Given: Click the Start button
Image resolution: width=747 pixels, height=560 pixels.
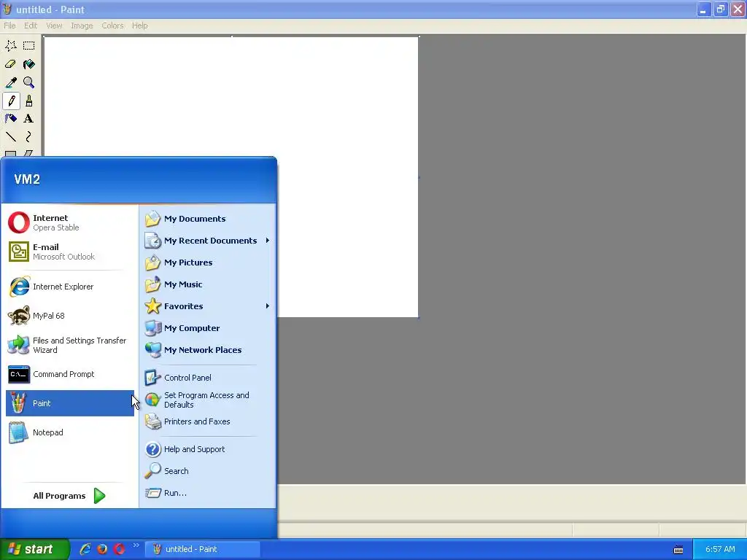Looking at the screenshot, I should [34, 549].
